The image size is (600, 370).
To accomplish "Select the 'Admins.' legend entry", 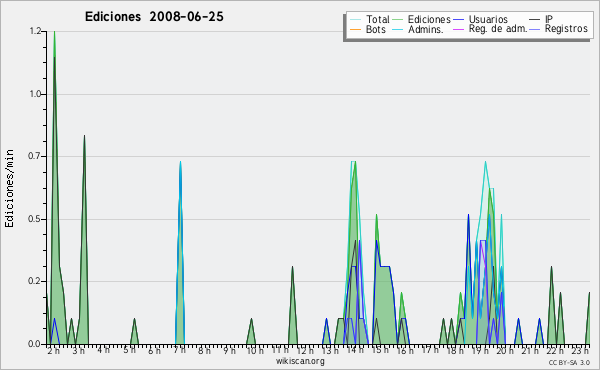I will coord(426,29).
